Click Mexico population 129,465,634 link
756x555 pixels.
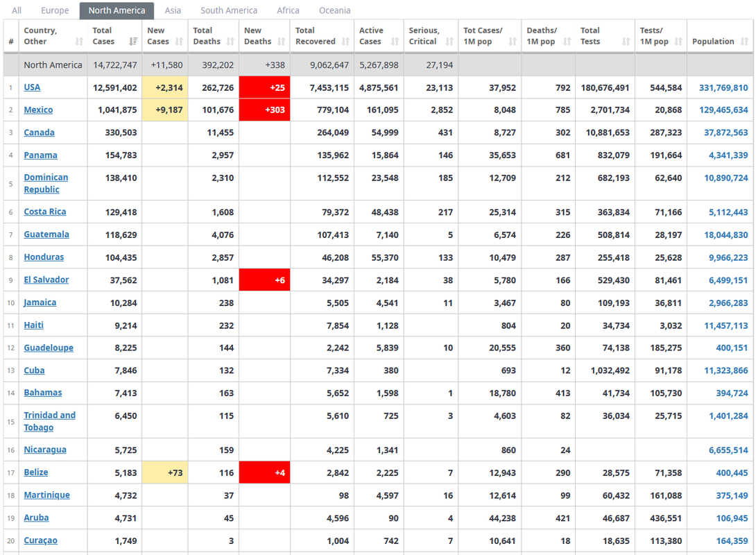point(723,110)
